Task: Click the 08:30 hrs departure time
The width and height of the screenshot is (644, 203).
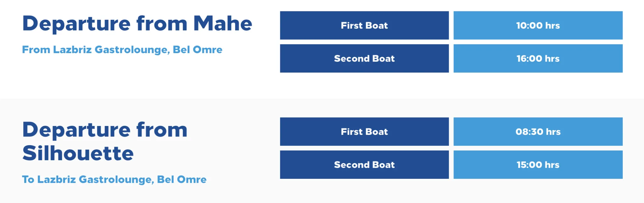Action: pos(538,132)
